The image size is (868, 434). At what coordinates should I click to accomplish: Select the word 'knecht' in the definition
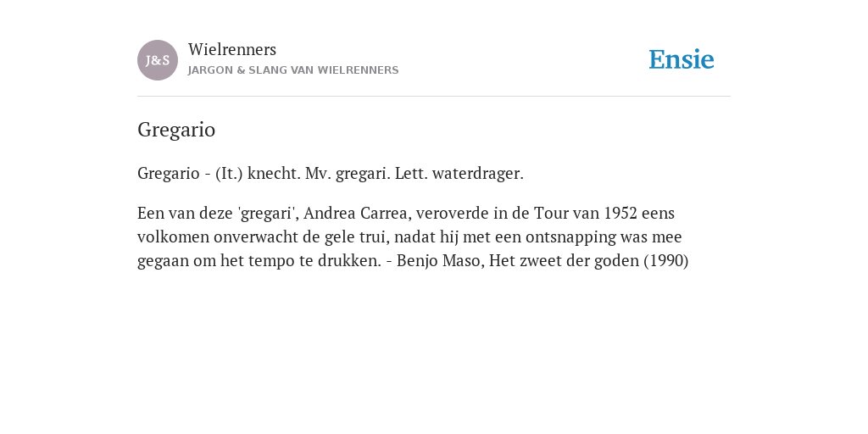click(272, 173)
